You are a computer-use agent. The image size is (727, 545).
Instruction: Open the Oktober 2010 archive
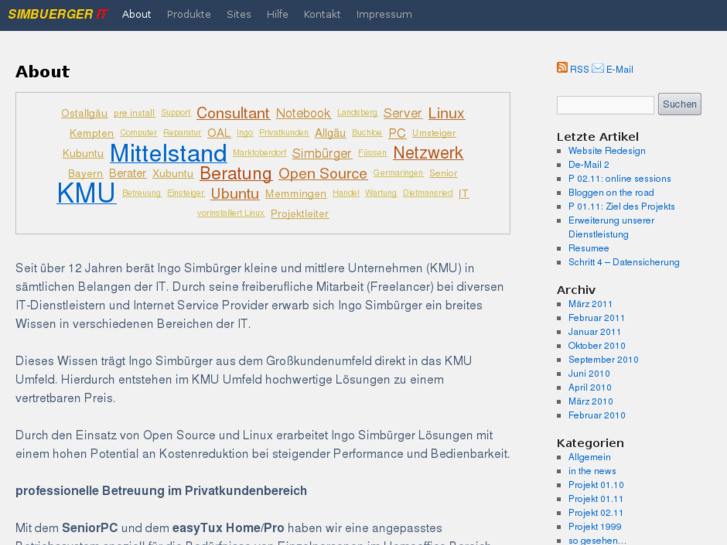coord(597,346)
